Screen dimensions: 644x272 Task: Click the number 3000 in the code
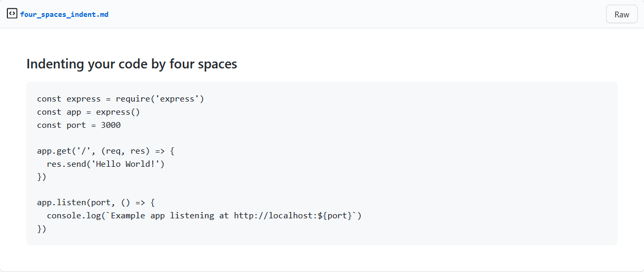tap(111, 125)
